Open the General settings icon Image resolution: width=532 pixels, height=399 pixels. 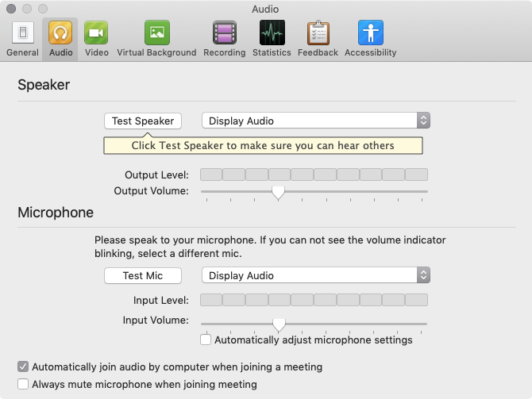[23, 33]
